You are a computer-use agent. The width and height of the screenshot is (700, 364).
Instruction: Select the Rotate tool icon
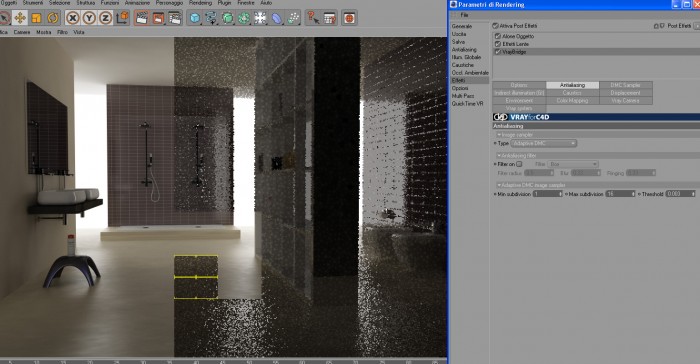(x=53, y=18)
